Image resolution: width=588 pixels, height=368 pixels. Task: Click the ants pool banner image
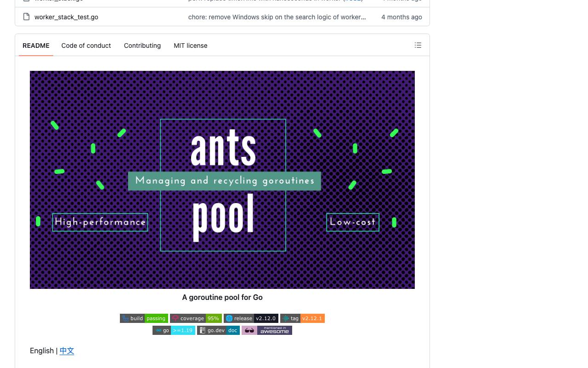pyautogui.click(x=222, y=180)
